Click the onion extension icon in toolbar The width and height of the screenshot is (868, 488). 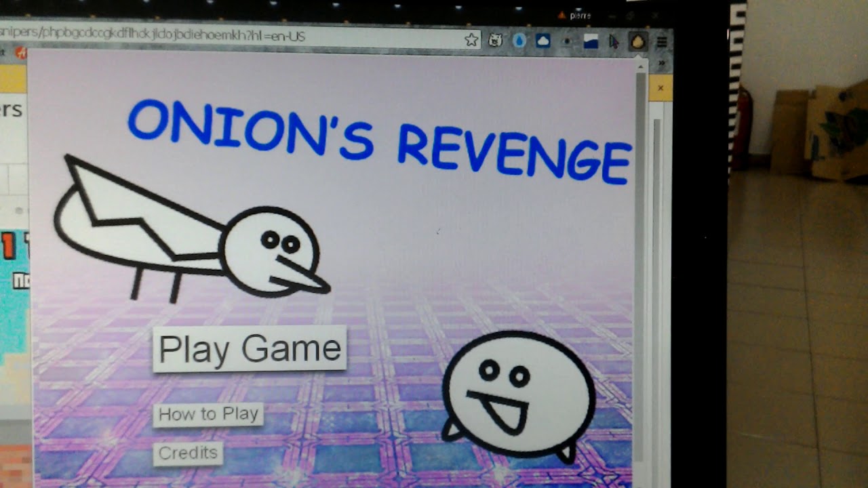click(x=637, y=42)
